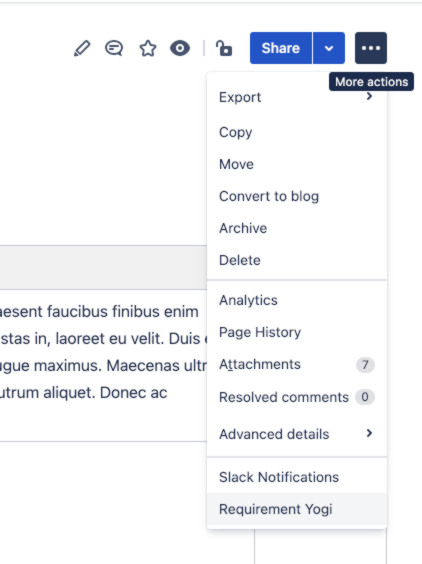Click the More actions ellipsis button
Screen dimensions: 422x564
coord(371,48)
